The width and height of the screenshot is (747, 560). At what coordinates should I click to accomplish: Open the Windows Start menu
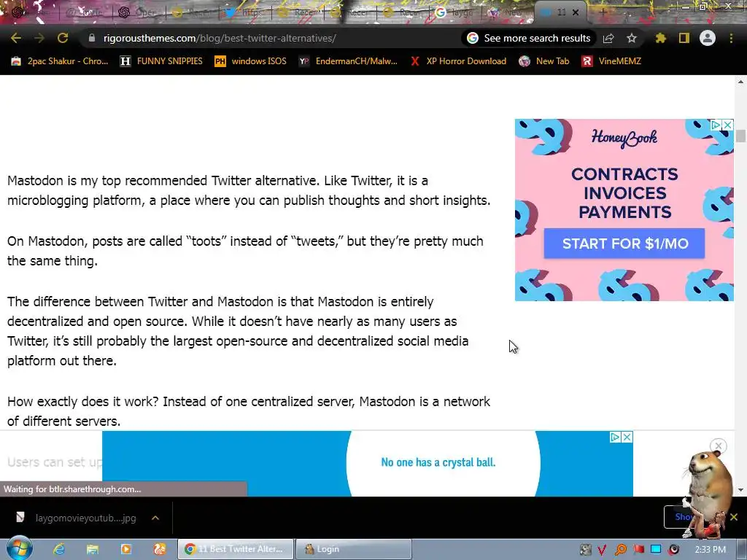click(19, 548)
